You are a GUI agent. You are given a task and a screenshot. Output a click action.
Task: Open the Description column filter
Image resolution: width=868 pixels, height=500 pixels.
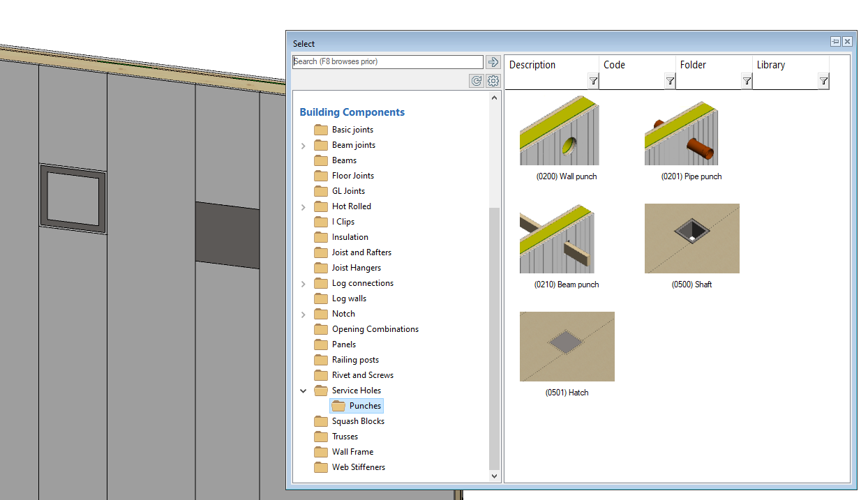[593, 82]
